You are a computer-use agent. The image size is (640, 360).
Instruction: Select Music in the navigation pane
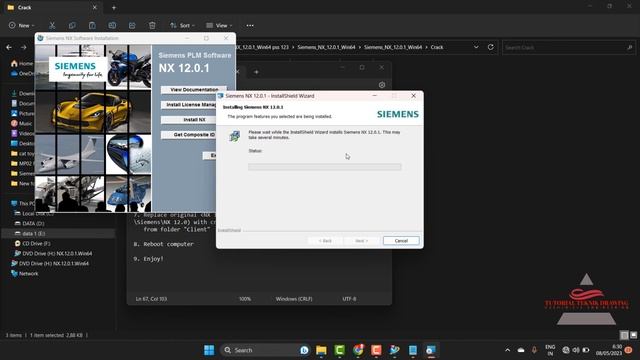coord(21,123)
